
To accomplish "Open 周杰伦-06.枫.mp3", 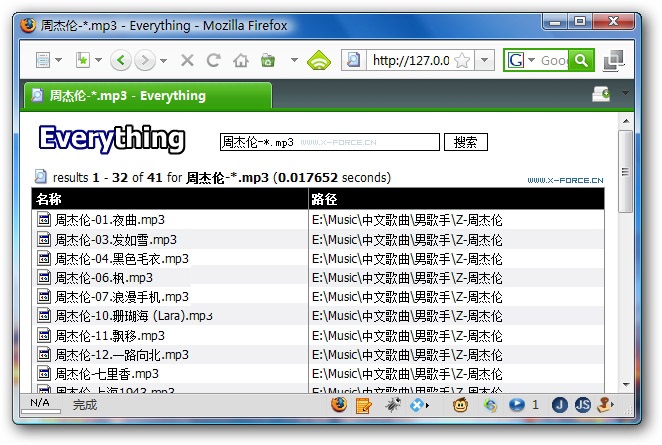I will tap(104, 278).
